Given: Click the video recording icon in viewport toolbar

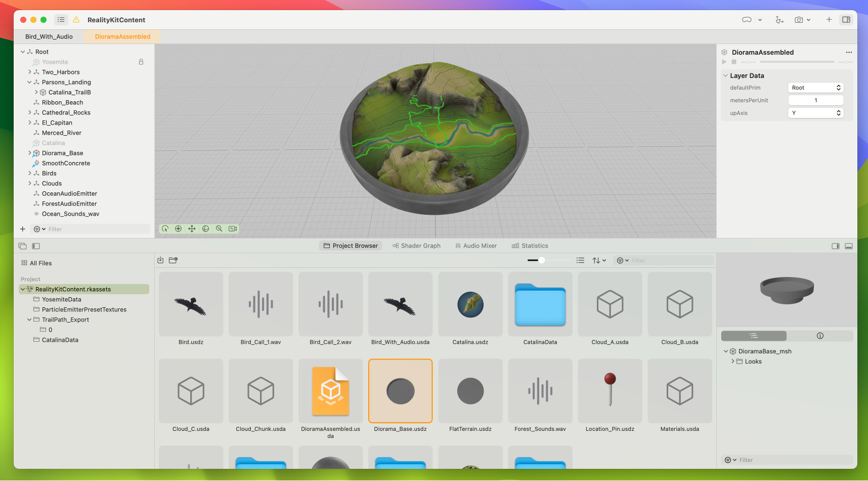Looking at the screenshot, I should pyautogui.click(x=233, y=228).
